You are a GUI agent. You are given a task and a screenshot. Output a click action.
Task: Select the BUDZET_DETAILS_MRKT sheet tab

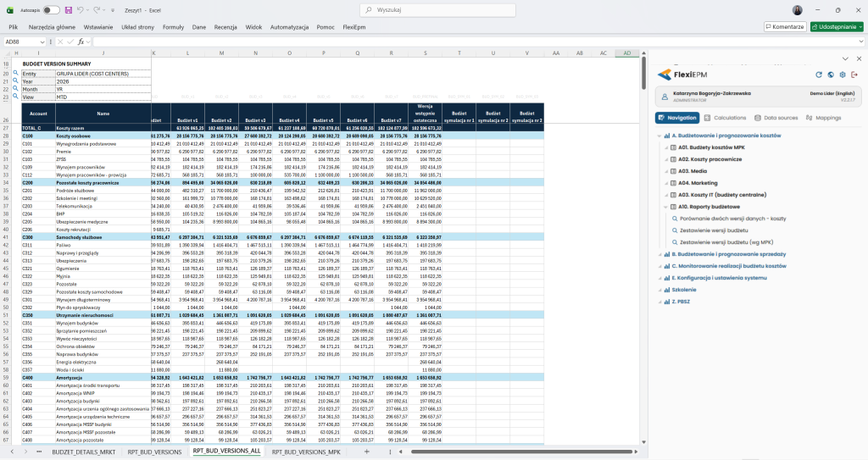pos(84,452)
